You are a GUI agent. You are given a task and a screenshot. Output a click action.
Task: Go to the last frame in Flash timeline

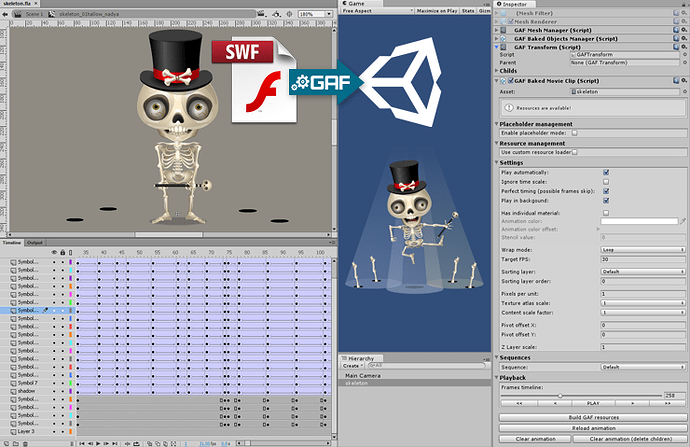[x=115, y=443]
